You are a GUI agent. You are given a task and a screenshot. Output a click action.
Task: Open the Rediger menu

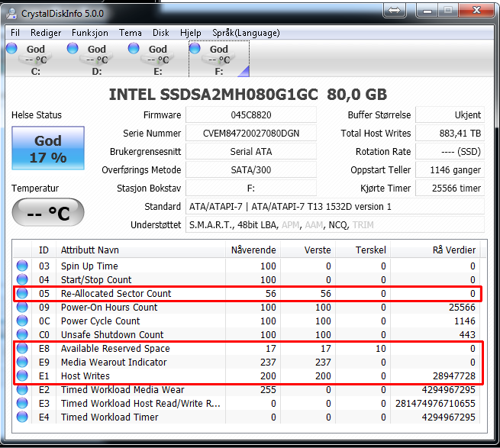pyautogui.click(x=46, y=33)
